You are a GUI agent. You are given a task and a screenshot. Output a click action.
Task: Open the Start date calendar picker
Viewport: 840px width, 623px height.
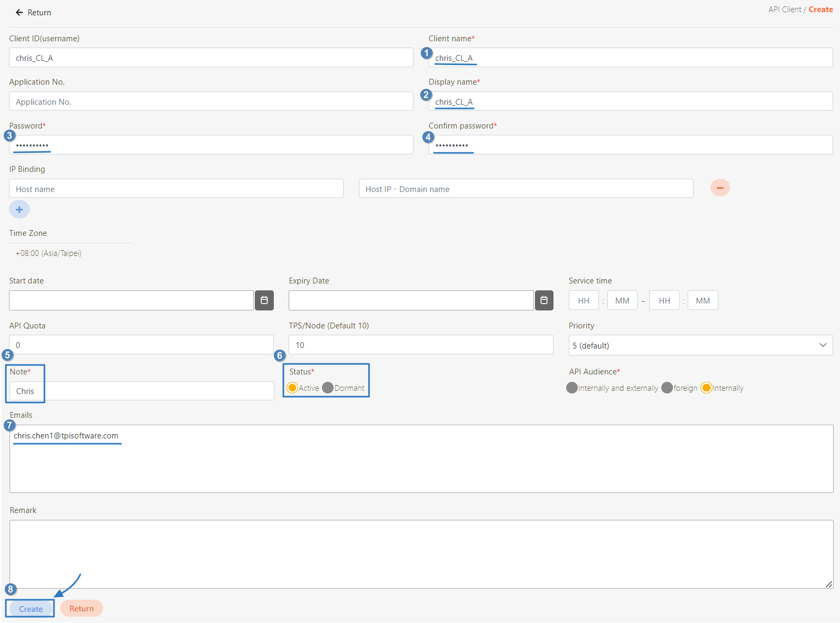tap(264, 300)
